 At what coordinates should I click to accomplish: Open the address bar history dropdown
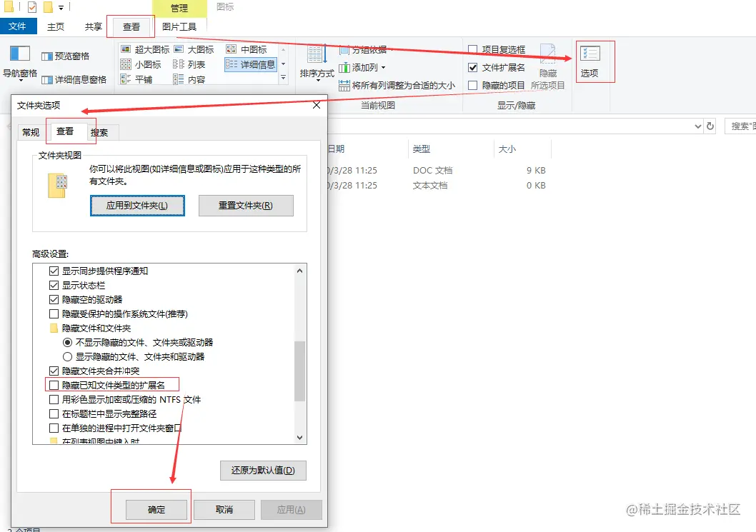coord(697,126)
